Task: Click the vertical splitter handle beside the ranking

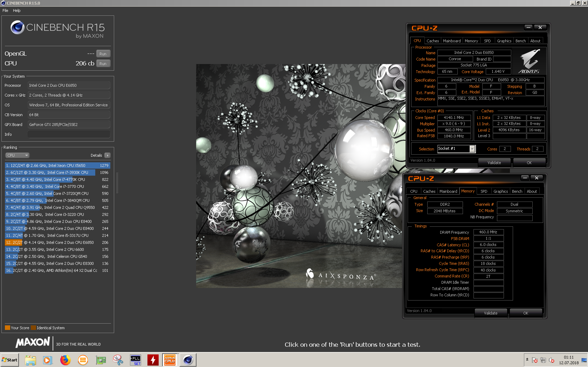Action: [117, 183]
